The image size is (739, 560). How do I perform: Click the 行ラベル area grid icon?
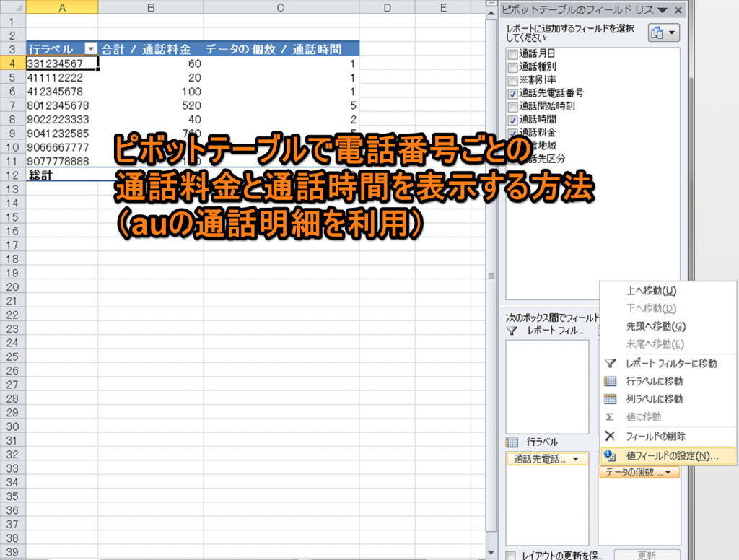512,442
